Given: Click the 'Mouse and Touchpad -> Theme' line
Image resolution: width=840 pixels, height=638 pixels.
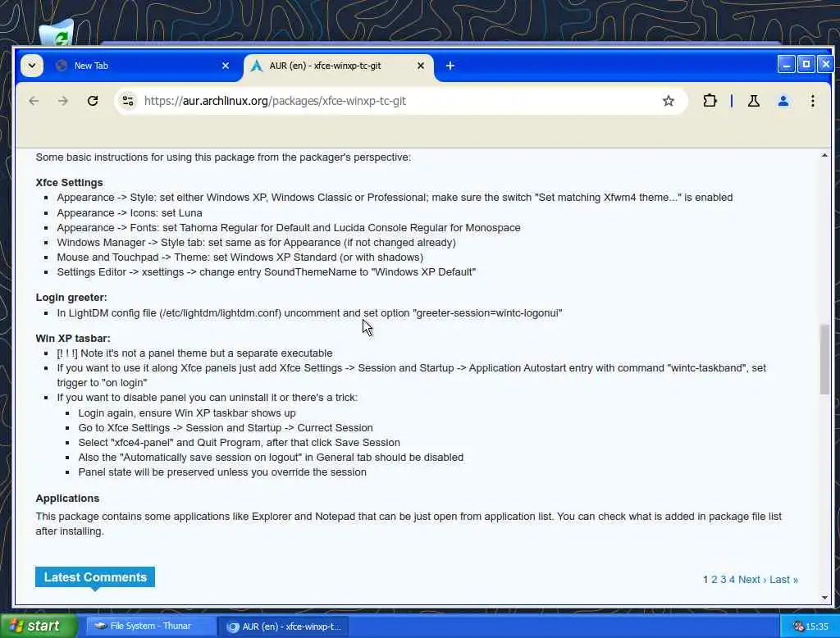Looking at the screenshot, I should coord(240,257).
